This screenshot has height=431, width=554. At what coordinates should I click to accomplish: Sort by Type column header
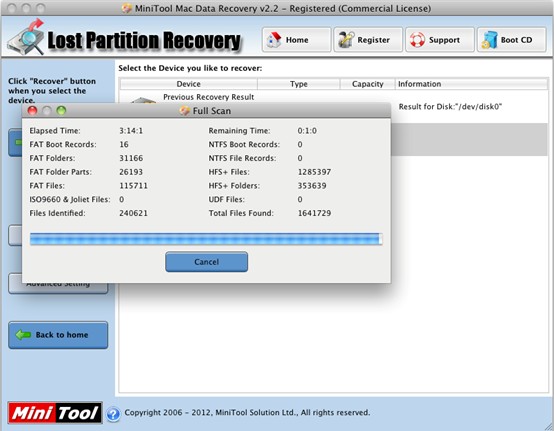coord(299,84)
